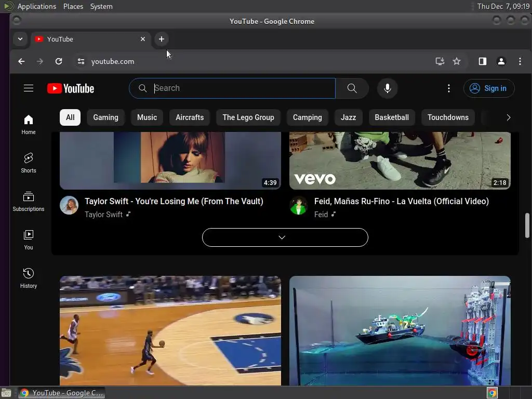Click the Chrome icon in system tray
The width and height of the screenshot is (532, 399).
pos(492,393)
